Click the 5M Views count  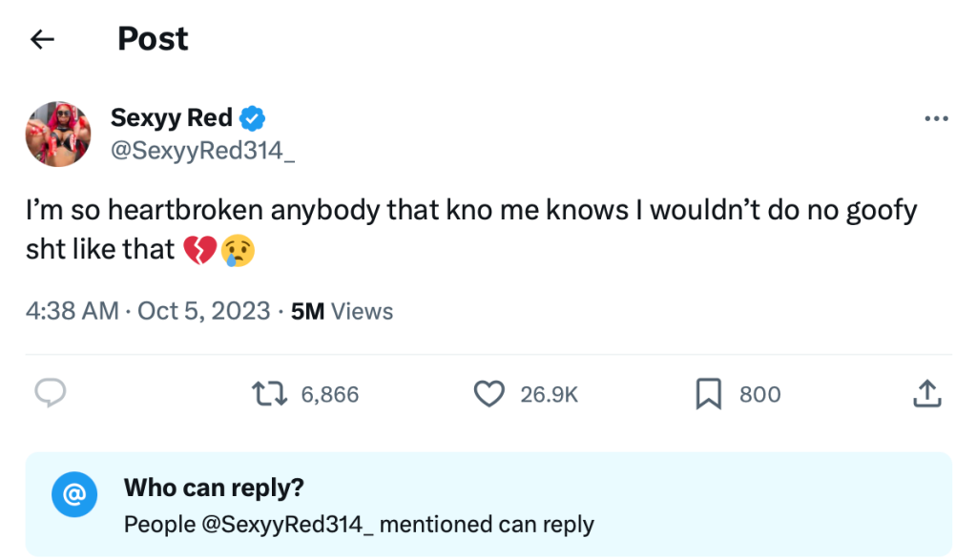[342, 311]
